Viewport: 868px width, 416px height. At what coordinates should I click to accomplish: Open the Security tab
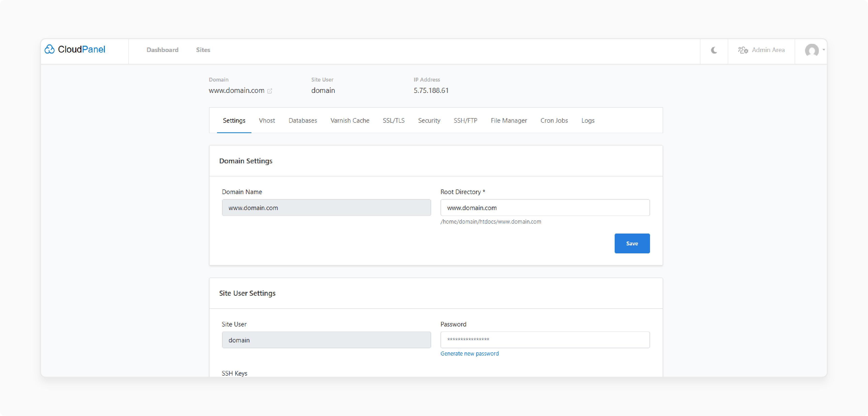tap(429, 121)
